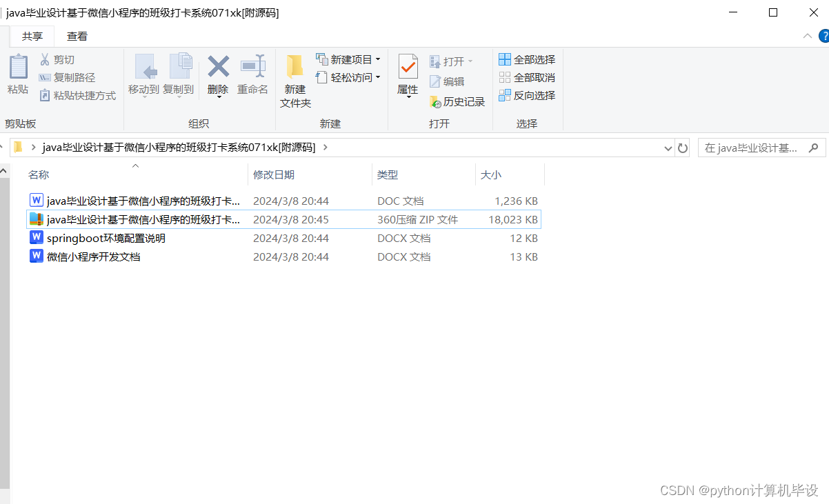Viewport: 829px width, 504px height.
Task: Select the DOC document Word icon
Action: [x=37, y=201]
